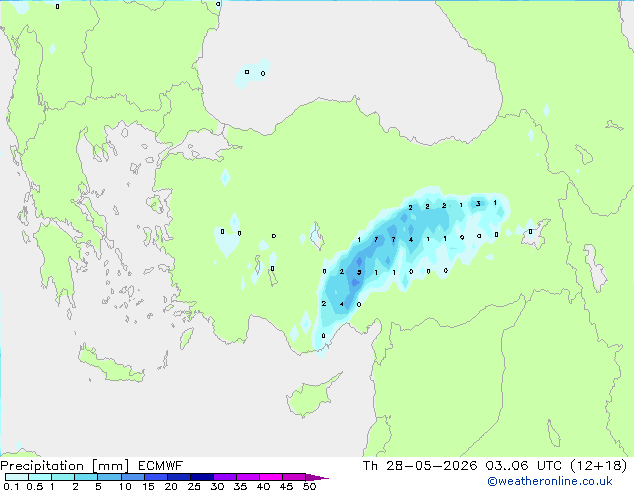634x490 pixels.
Task: Pick the lightest 0.1–0.5 mm legend swatch
Action: pyautogui.click(x=17, y=477)
